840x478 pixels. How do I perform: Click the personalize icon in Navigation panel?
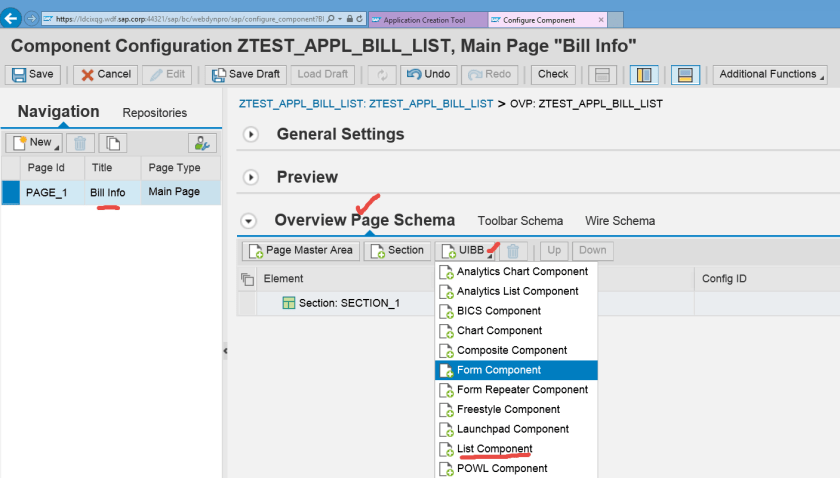(x=202, y=143)
